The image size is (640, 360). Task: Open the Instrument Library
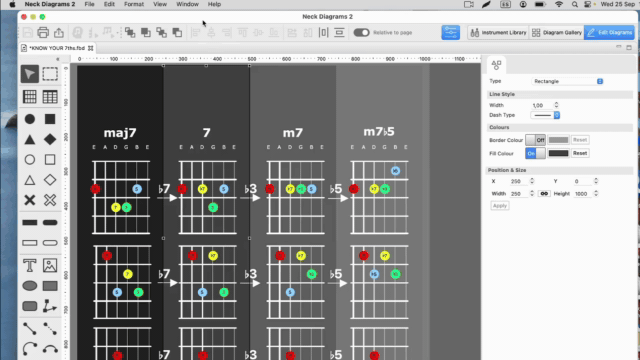tap(498, 33)
